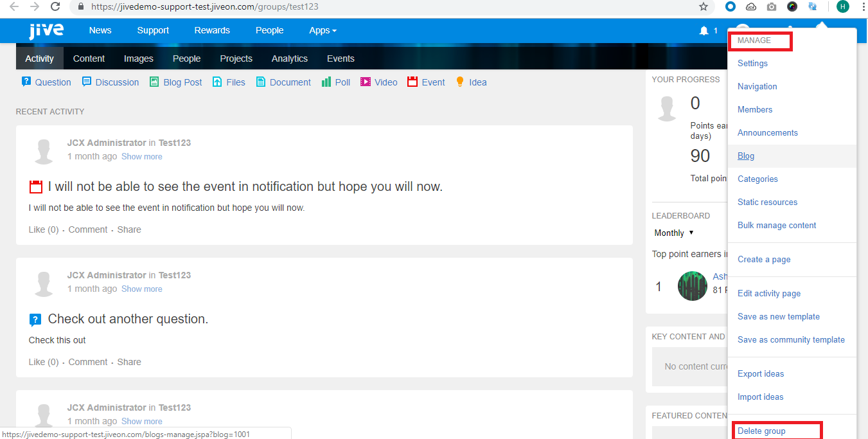
Task: Click the camera extension icon
Action: pos(772,7)
